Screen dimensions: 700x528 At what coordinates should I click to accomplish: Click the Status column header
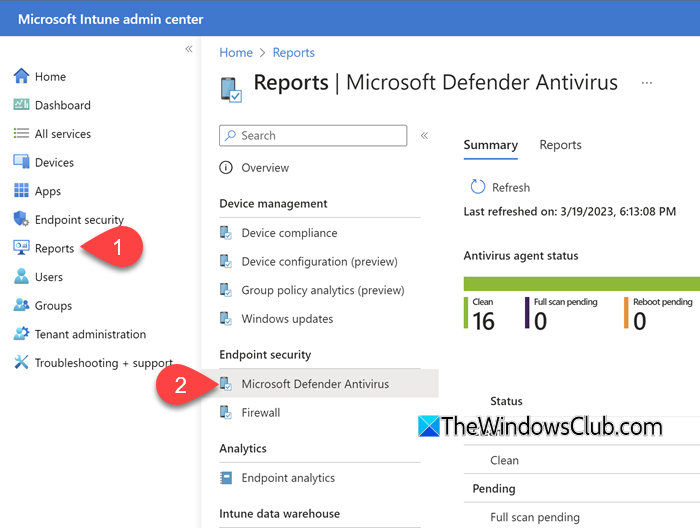(x=506, y=401)
